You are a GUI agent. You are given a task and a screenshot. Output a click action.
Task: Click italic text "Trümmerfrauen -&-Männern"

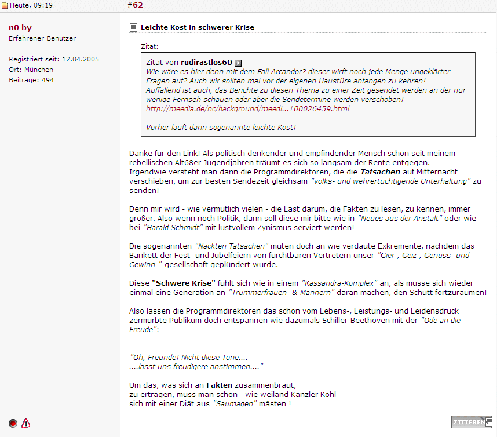281,293
